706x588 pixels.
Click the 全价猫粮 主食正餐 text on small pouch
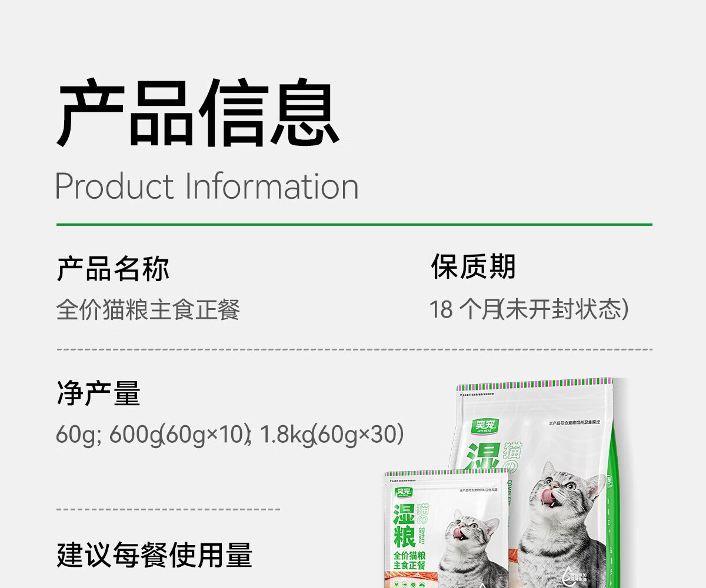click(x=409, y=560)
